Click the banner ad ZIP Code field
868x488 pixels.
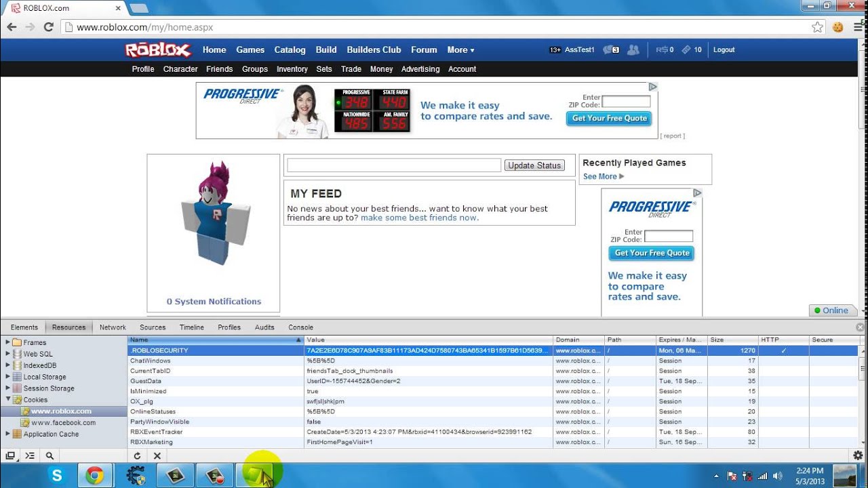pyautogui.click(x=626, y=101)
